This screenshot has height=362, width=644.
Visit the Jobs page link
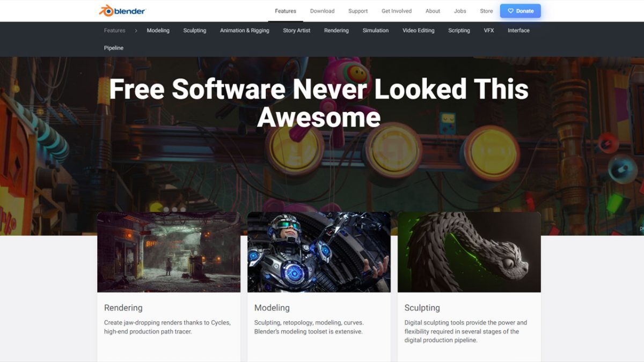460,11
